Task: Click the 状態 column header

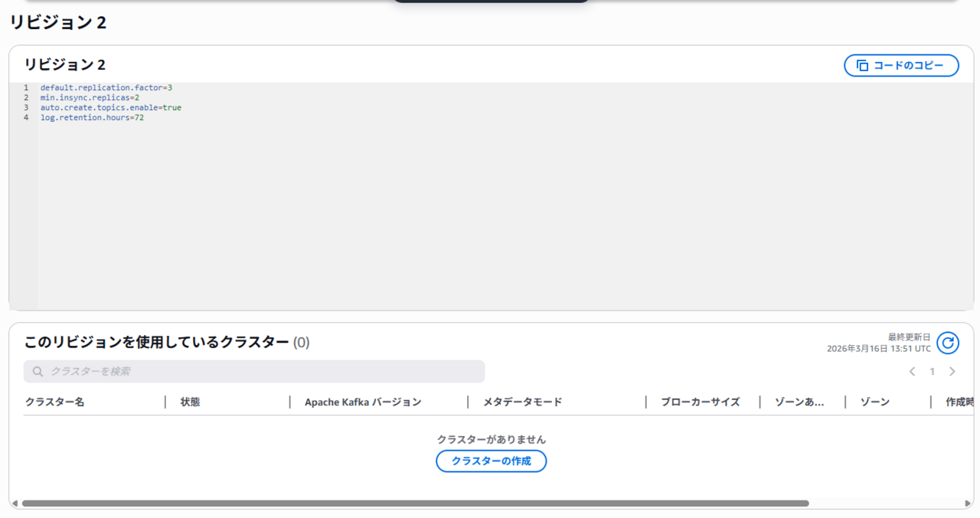Action: tap(190, 402)
